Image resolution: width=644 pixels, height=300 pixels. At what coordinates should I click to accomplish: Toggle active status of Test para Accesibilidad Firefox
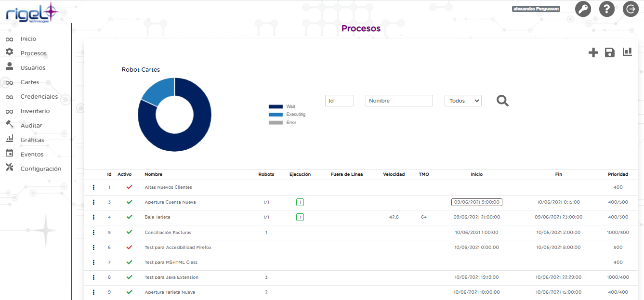coord(129,248)
